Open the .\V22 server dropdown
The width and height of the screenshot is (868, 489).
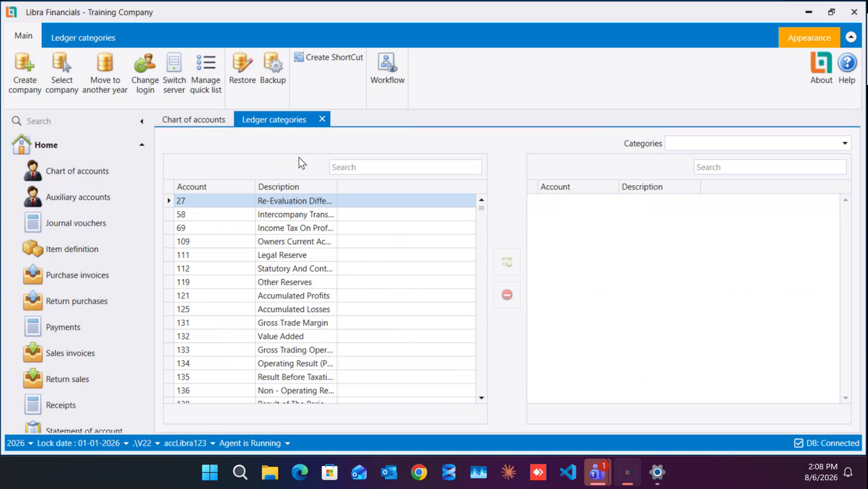pos(146,443)
